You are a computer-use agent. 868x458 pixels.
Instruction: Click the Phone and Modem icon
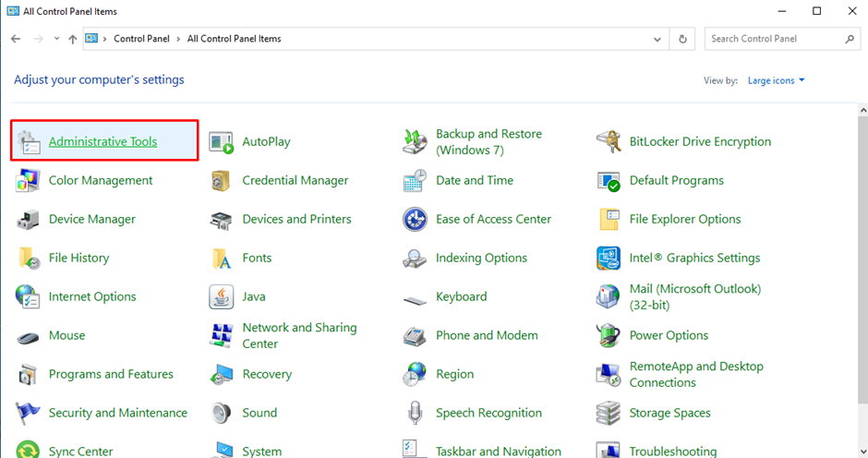[x=415, y=336]
